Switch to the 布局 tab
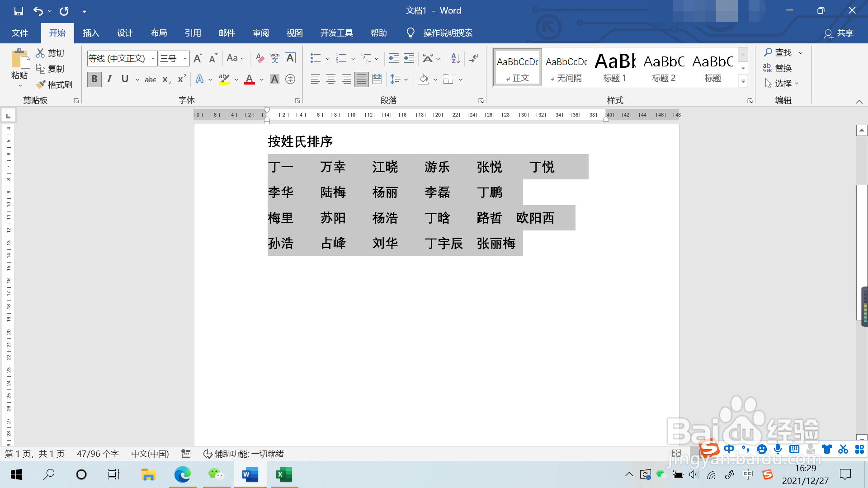 159,33
